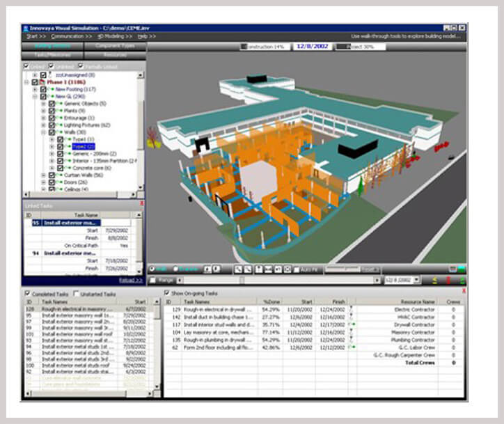Click first view icon right of Examine option
The height and width of the screenshot is (424, 504).
point(207,269)
